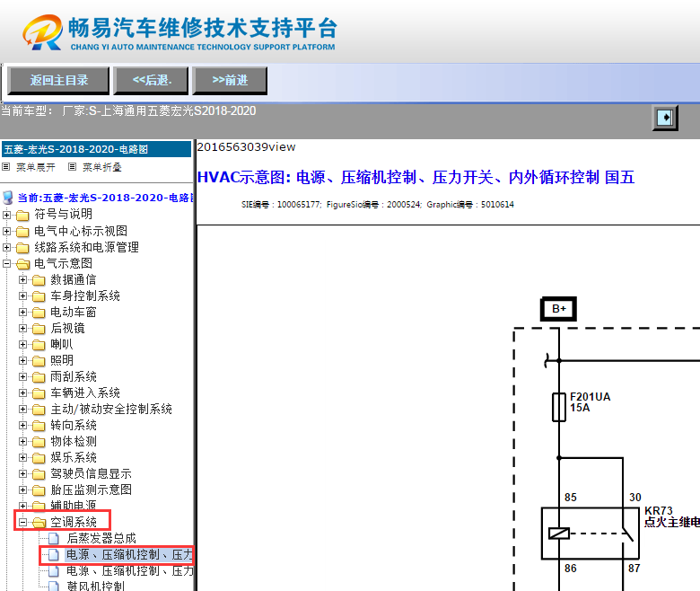The image size is (700, 591).
Task: Click the 喇叭 folder icon
Action: [x=39, y=345]
